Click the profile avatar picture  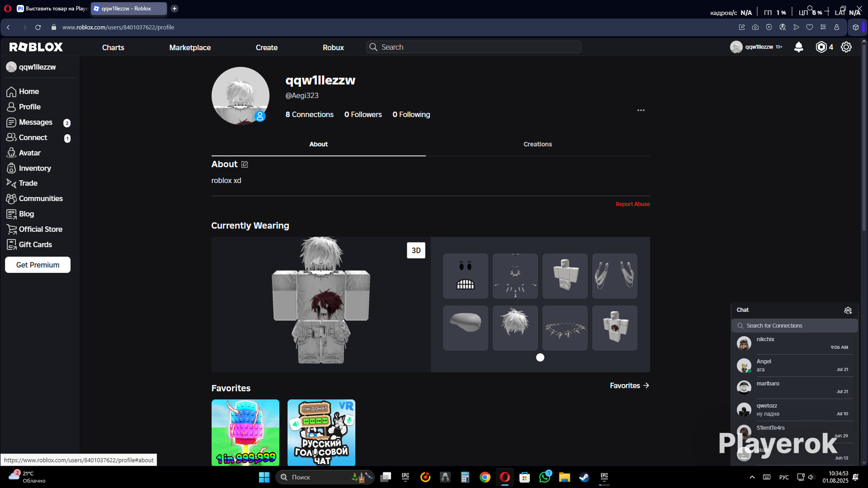240,96
